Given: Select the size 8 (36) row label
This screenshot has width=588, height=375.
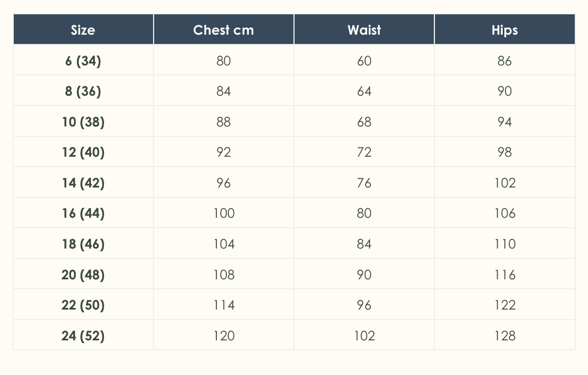Looking at the screenshot, I should pos(83,91).
